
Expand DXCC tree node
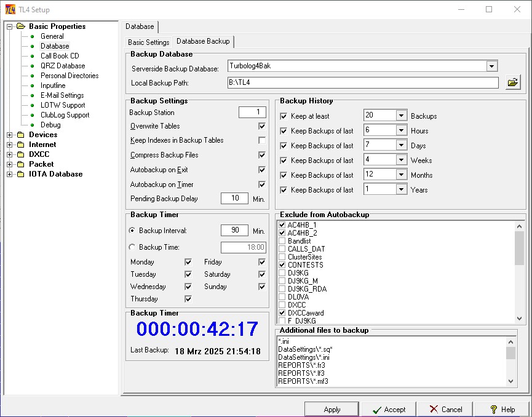tap(9, 154)
